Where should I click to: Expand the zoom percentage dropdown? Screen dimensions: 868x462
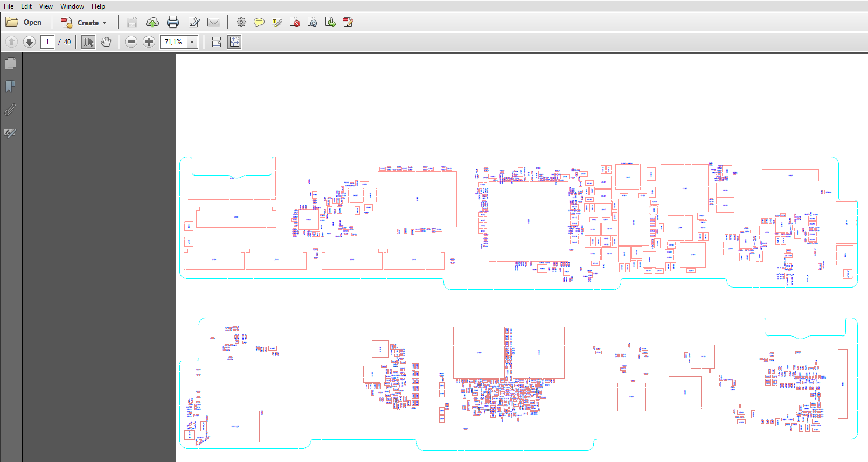click(192, 42)
